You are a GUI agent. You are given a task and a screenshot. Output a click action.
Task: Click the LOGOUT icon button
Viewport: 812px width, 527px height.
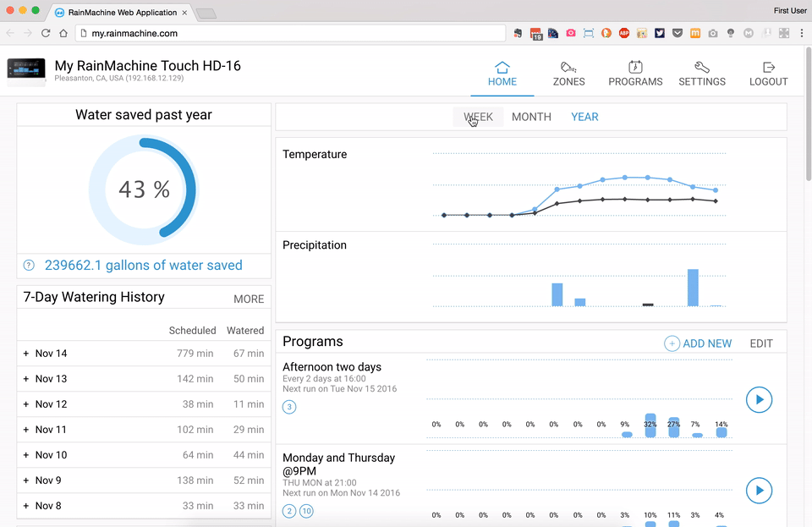[769, 74]
